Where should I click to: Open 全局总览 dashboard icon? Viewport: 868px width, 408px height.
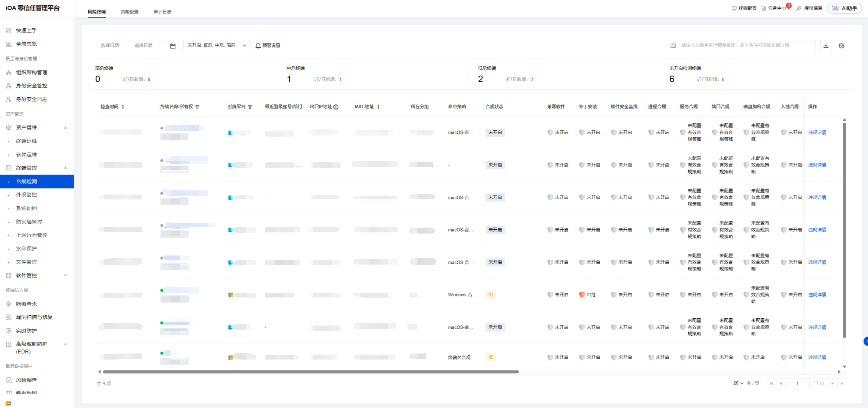pyautogui.click(x=9, y=44)
